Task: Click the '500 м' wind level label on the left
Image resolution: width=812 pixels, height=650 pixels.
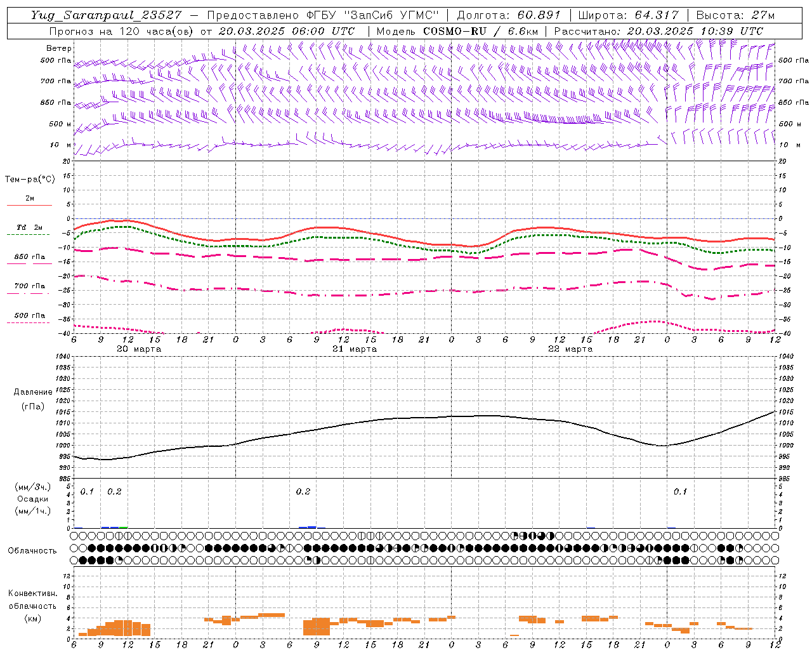Action: point(60,124)
